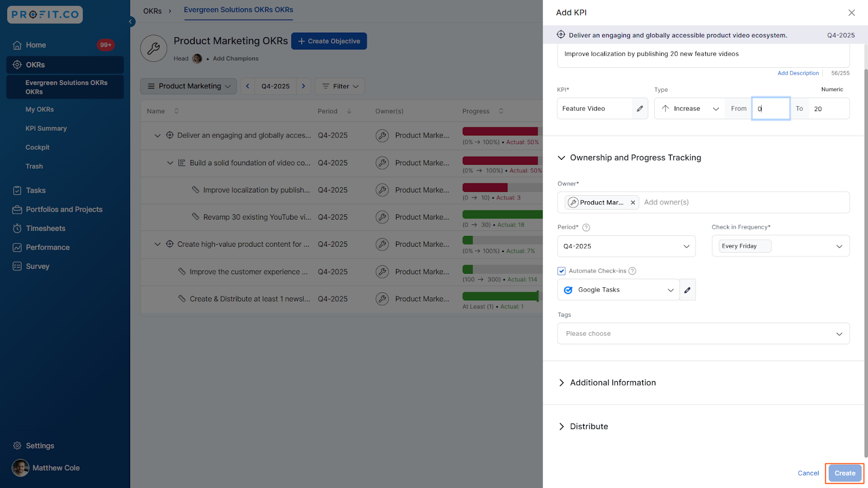Open the Check in Frequency dropdown
Viewport: 868px width, 488px height.
(x=781, y=246)
